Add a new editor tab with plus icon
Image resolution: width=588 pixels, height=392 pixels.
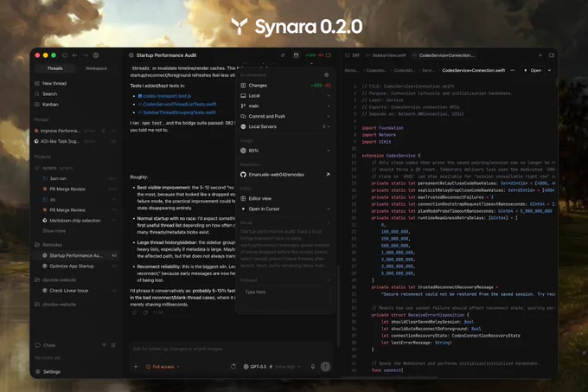[540, 55]
